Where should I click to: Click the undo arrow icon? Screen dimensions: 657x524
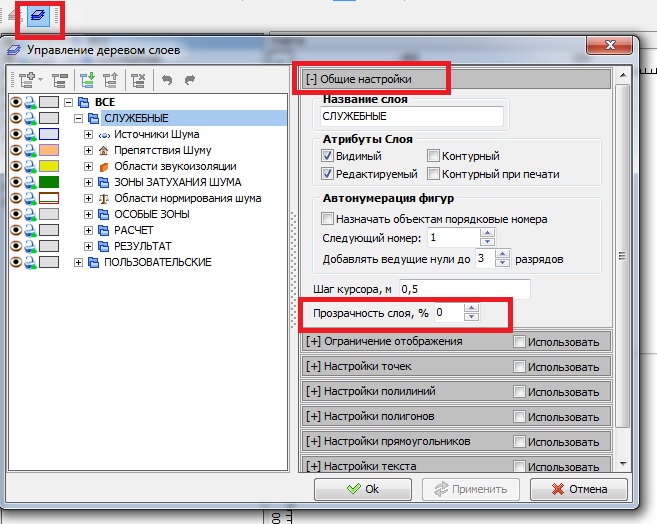pyautogui.click(x=167, y=81)
